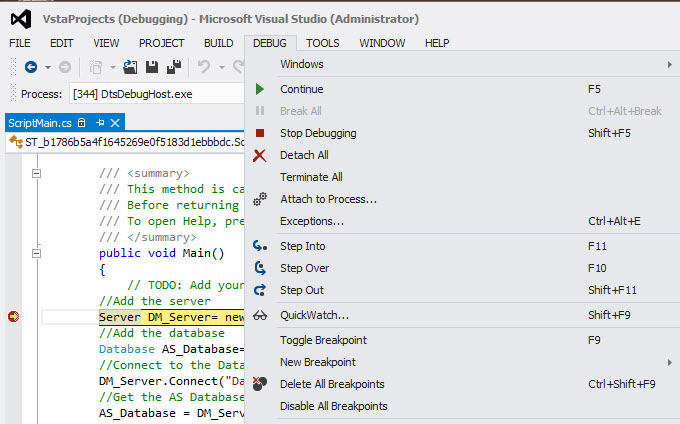Click the Open File toolbar icon
This screenshot has height=424, width=680.
pos(130,67)
